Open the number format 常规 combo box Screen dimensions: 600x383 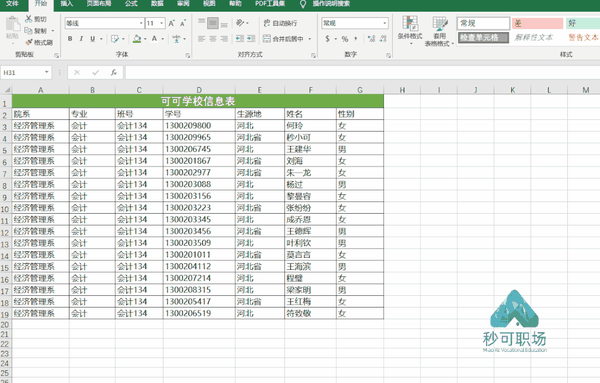[x=355, y=23]
